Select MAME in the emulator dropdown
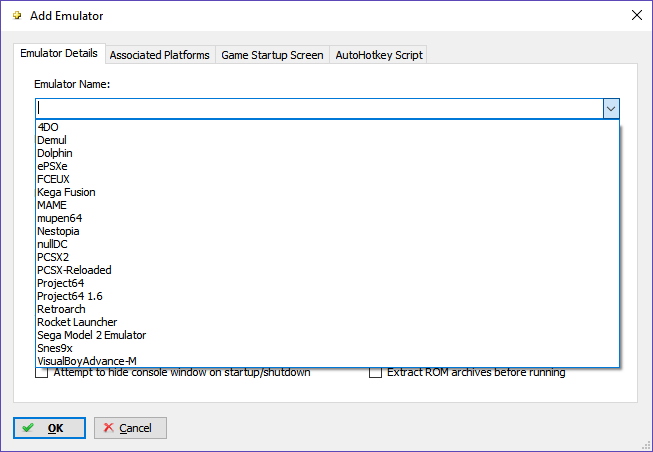 point(327,205)
